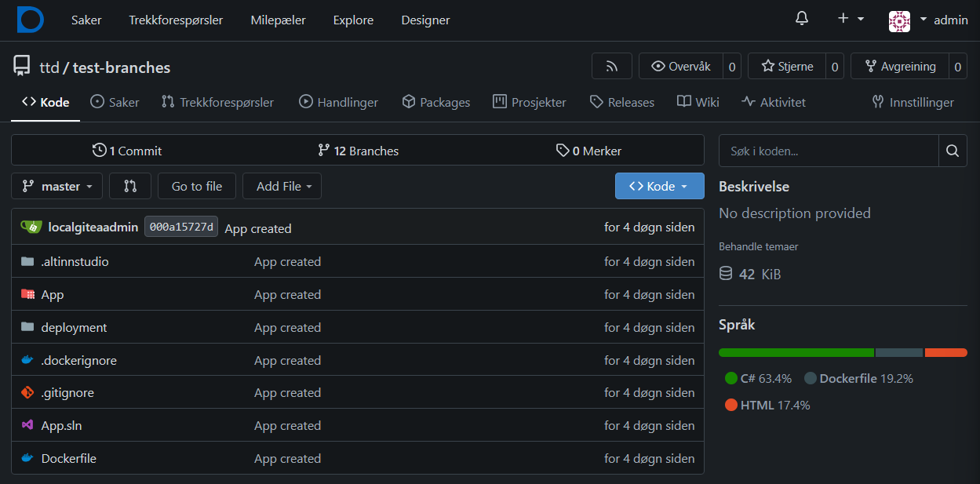Click the search magnifier icon
The width and height of the screenshot is (980, 484).
point(952,151)
